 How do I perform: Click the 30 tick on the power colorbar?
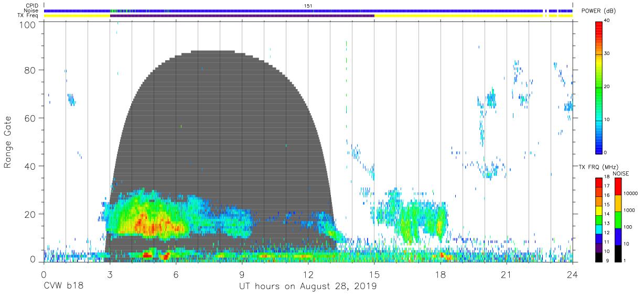pyautogui.click(x=607, y=53)
